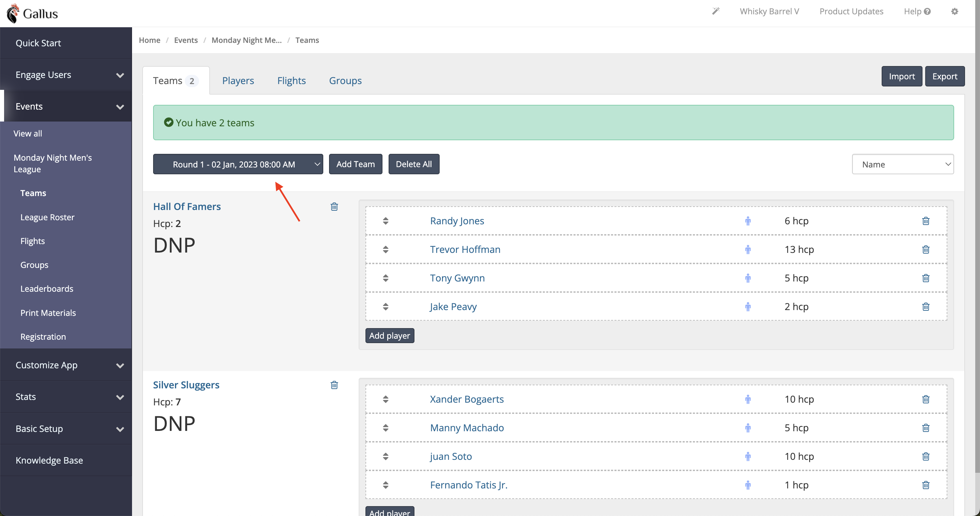Viewport: 980px width, 516px height.
Task: Open the magic wand tool icon
Action: tap(716, 11)
